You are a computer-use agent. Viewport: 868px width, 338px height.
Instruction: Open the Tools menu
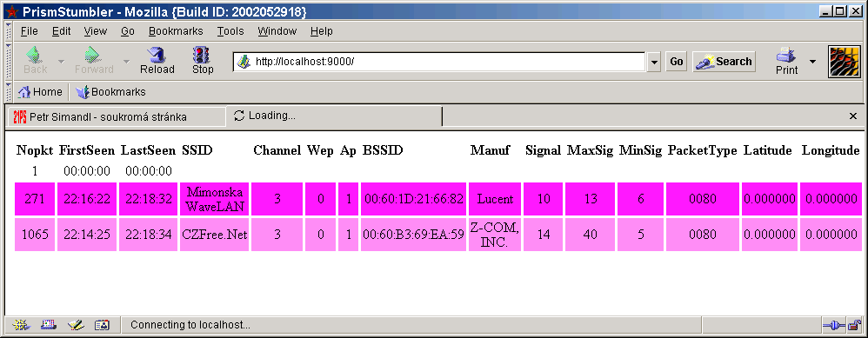pos(230,31)
